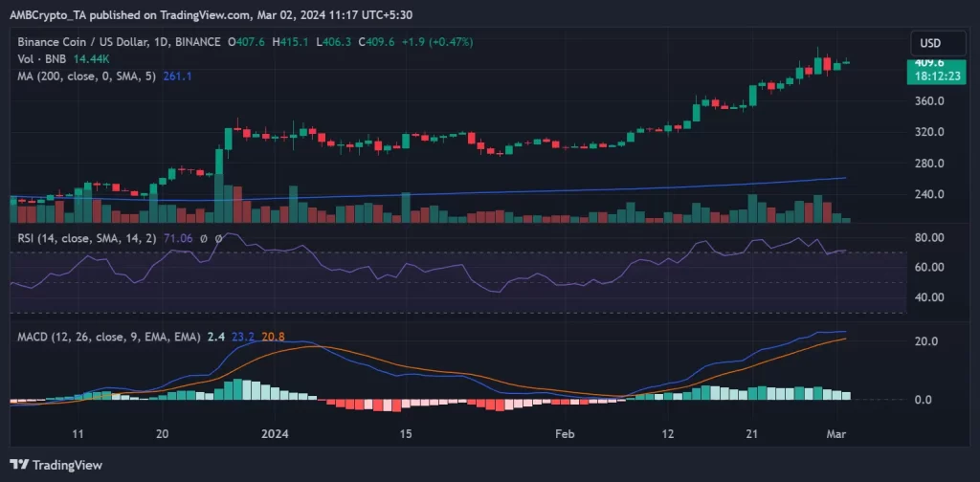Click the volume value 14.44K
Screen dimensions: 980x482
pyautogui.click(x=93, y=58)
